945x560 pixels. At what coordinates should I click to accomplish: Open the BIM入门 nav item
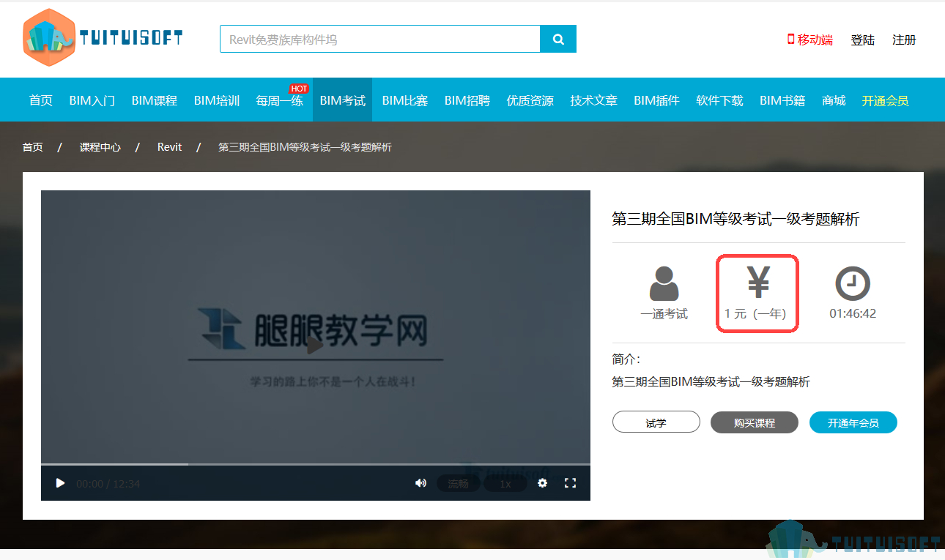click(92, 100)
